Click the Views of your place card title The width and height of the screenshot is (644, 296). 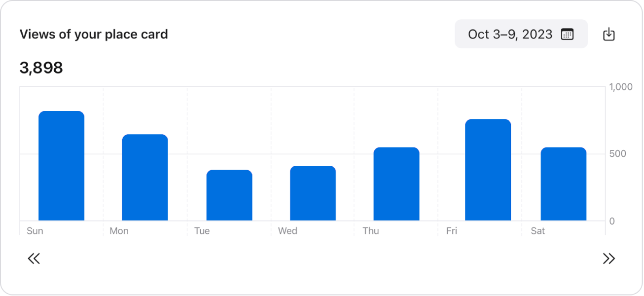[94, 34]
